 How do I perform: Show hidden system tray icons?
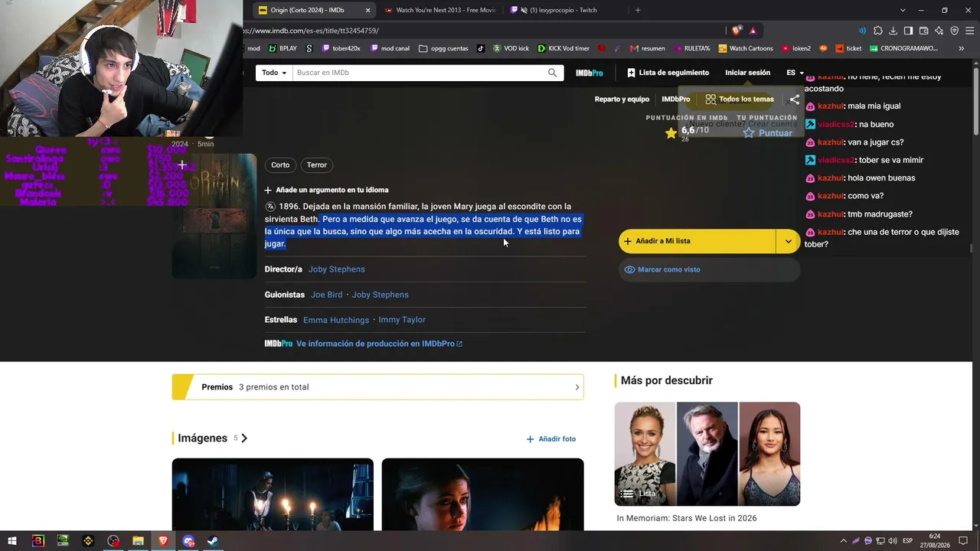coord(844,541)
